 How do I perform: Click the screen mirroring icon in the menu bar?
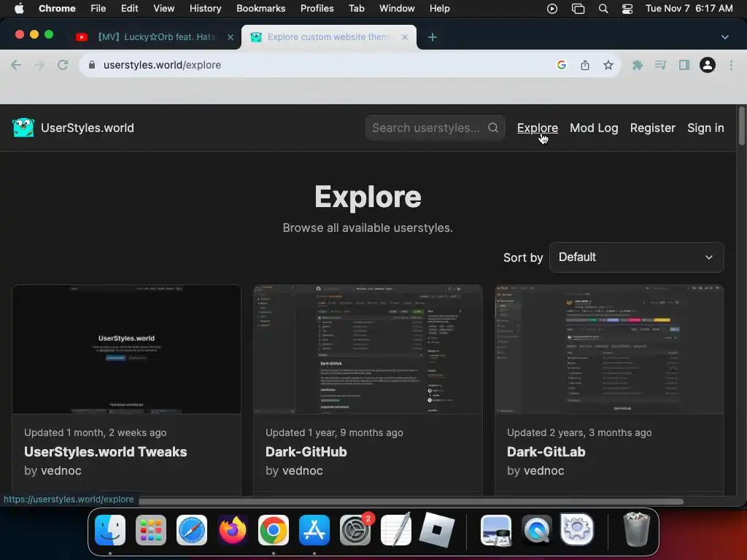[578, 9]
